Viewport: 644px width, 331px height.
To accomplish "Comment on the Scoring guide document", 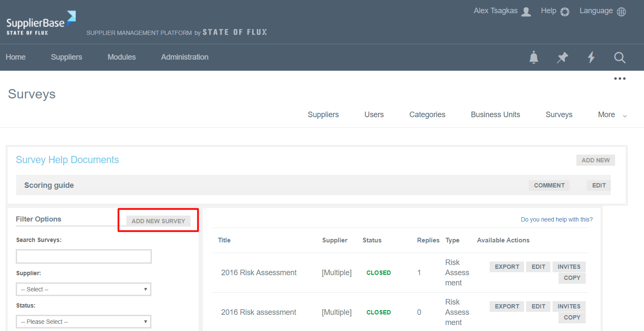I will pos(549,185).
